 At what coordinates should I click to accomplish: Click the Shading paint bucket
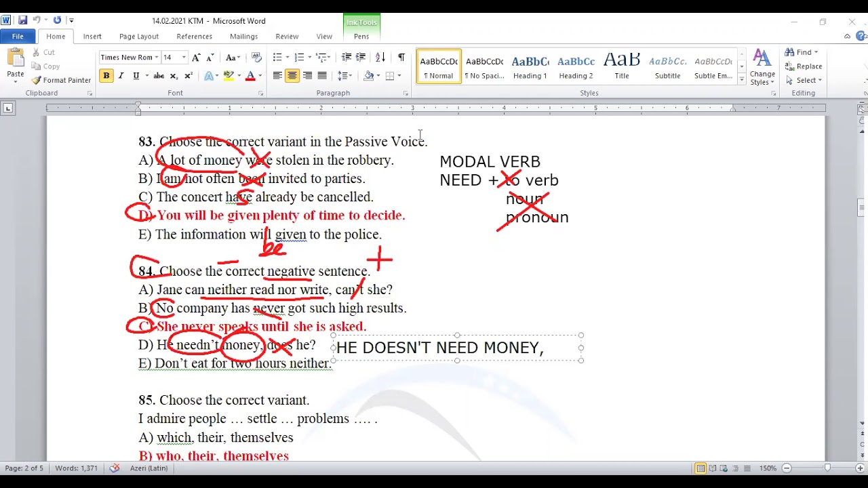(368, 76)
